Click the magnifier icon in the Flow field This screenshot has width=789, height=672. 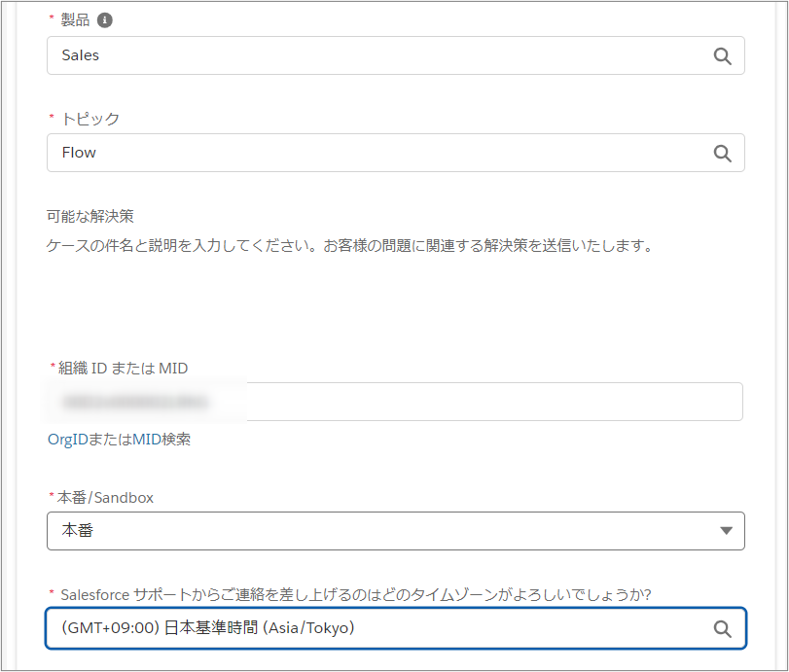pos(722,153)
